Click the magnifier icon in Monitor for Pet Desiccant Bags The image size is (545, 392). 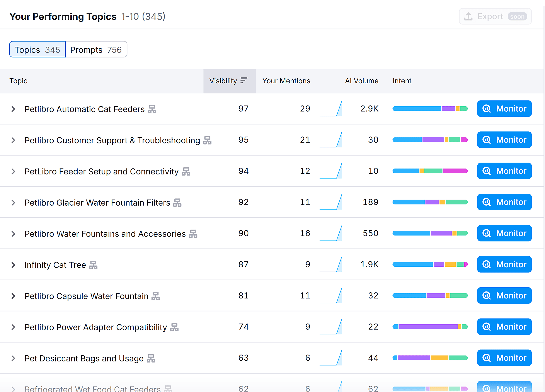tap(486, 358)
